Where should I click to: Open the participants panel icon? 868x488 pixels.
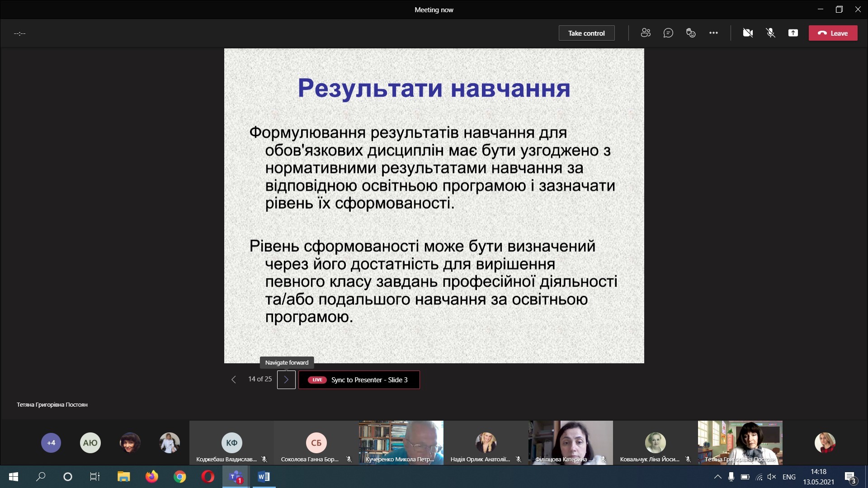tap(646, 33)
